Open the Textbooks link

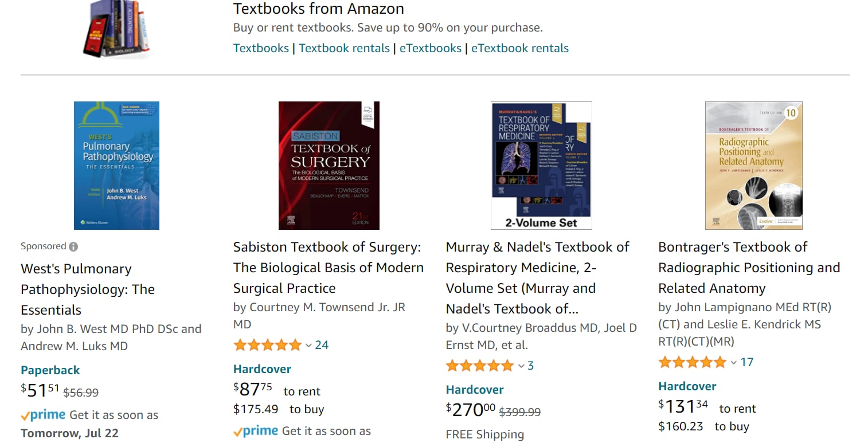(x=261, y=48)
